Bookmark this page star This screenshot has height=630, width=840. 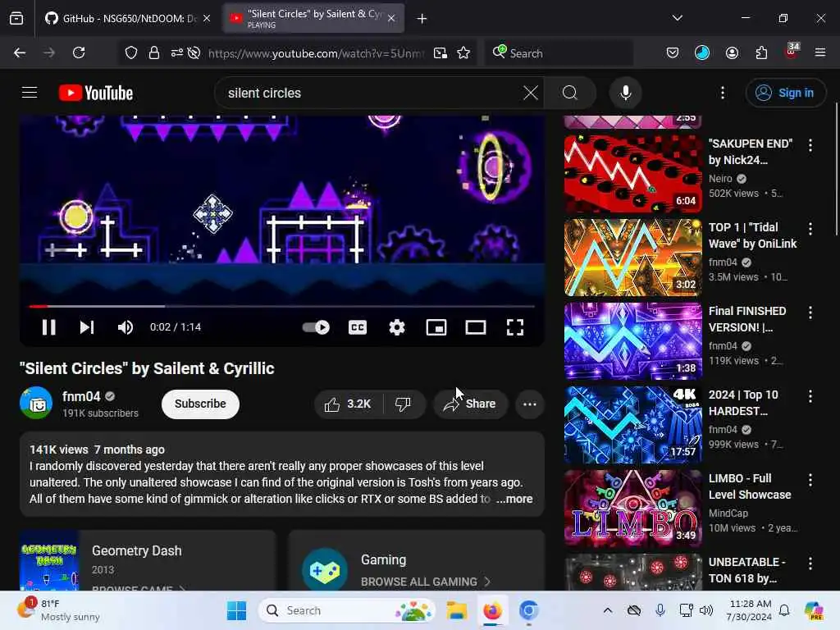(x=463, y=52)
